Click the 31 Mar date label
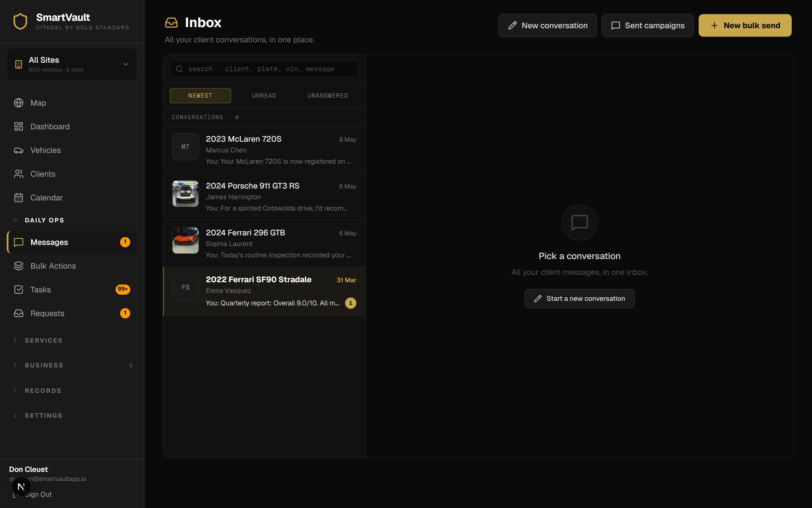 [346, 280]
